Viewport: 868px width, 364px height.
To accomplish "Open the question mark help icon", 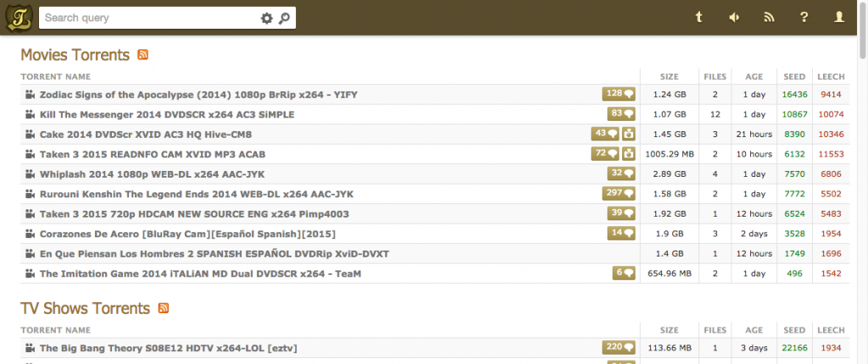I will click(804, 18).
